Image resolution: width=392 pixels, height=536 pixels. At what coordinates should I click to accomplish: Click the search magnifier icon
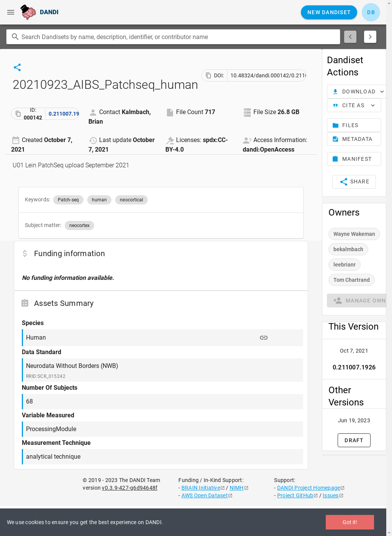15,37
